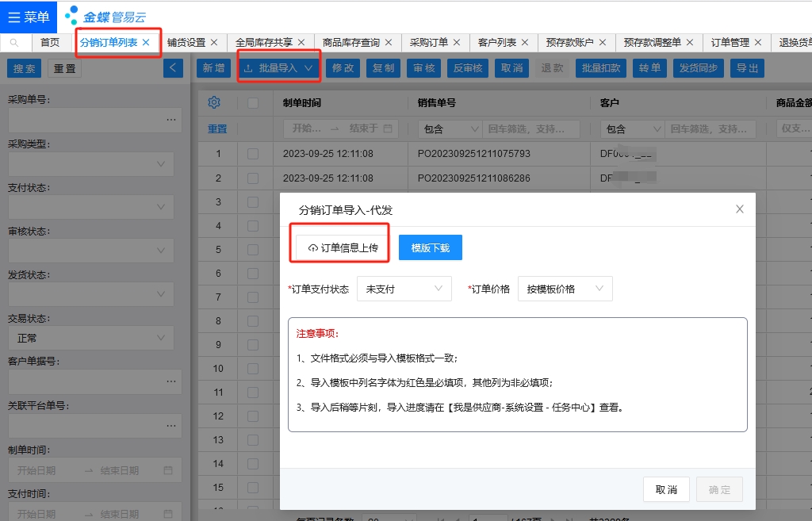Click the search magnifier tab icon

point(14,43)
